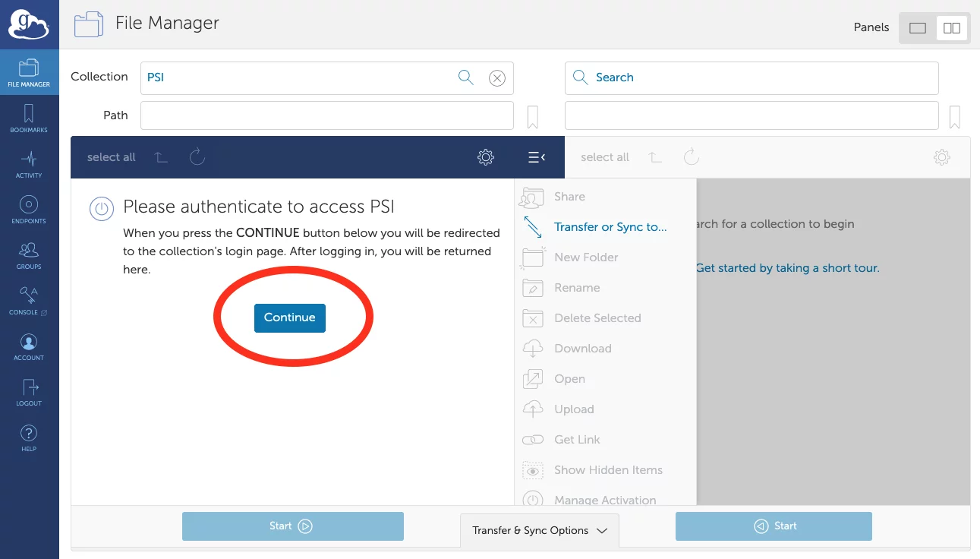Open left panel settings gear
The image size is (980, 559).
(486, 157)
